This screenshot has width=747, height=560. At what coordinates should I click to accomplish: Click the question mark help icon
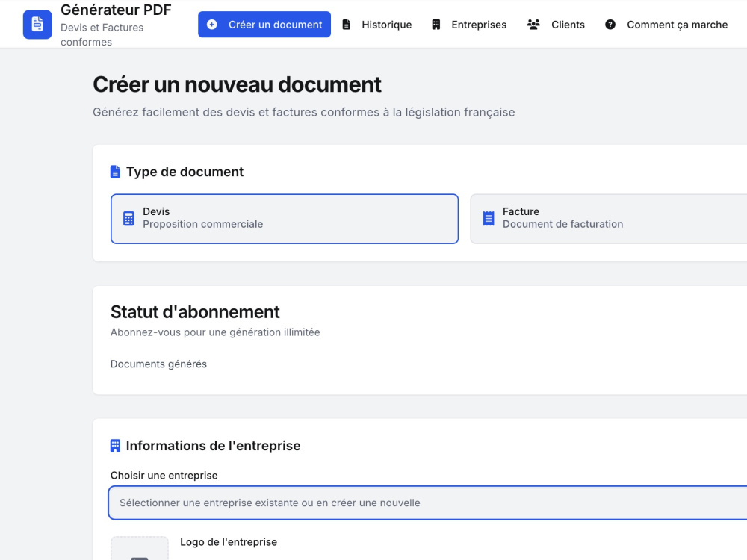point(610,25)
